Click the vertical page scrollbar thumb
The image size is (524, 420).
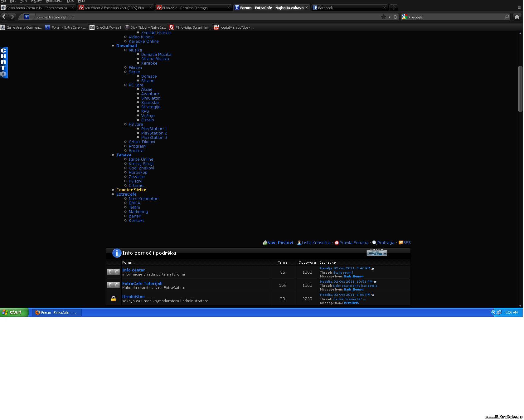520,89
